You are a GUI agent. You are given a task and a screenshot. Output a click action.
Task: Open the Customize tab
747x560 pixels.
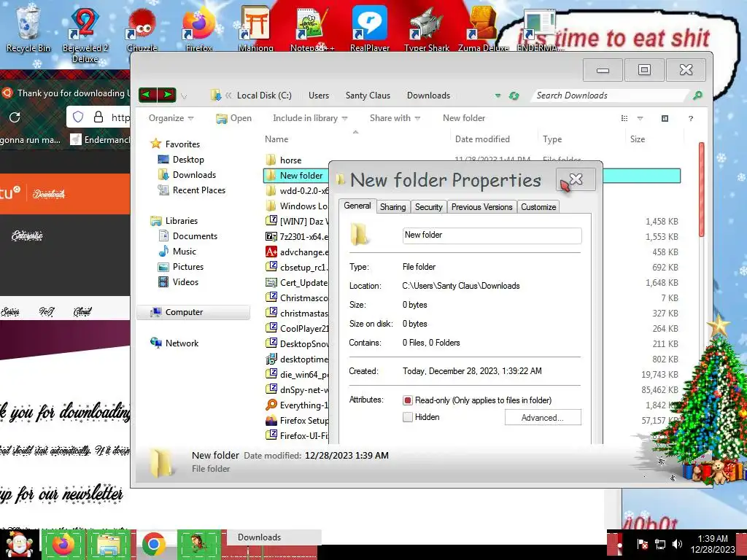(538, 206)
